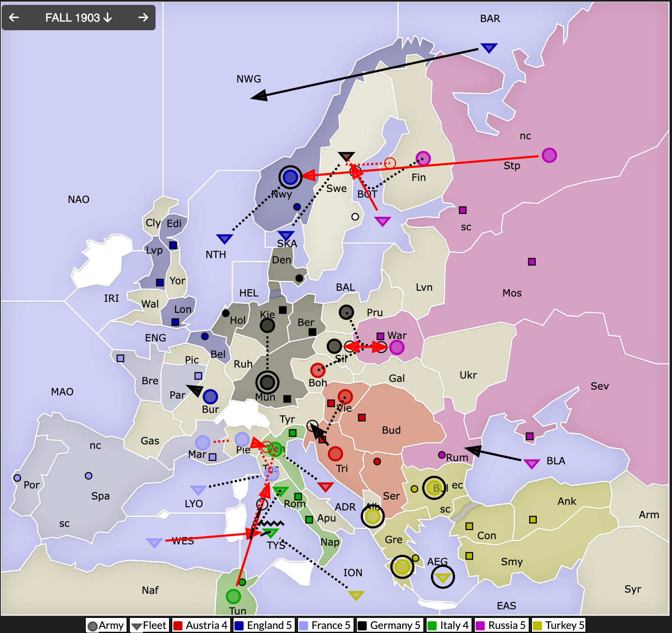Advance to the next turn with right arrow
The width and height of the screenshot is (672, 633).
pos(143,18)
